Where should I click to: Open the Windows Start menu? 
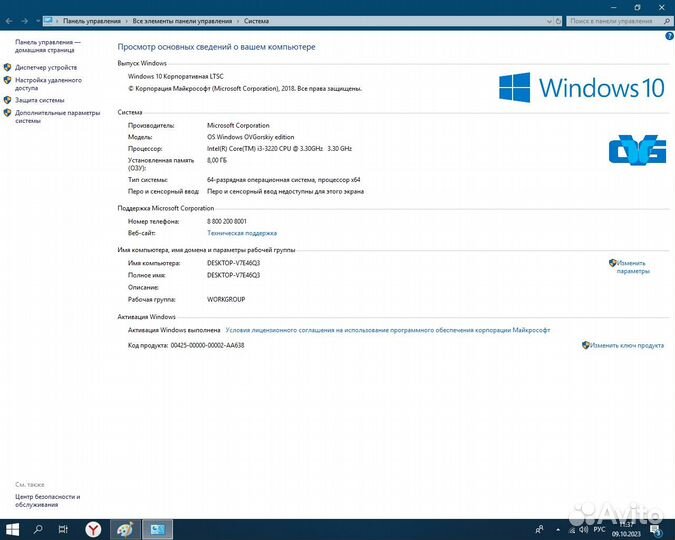point(12,529)
